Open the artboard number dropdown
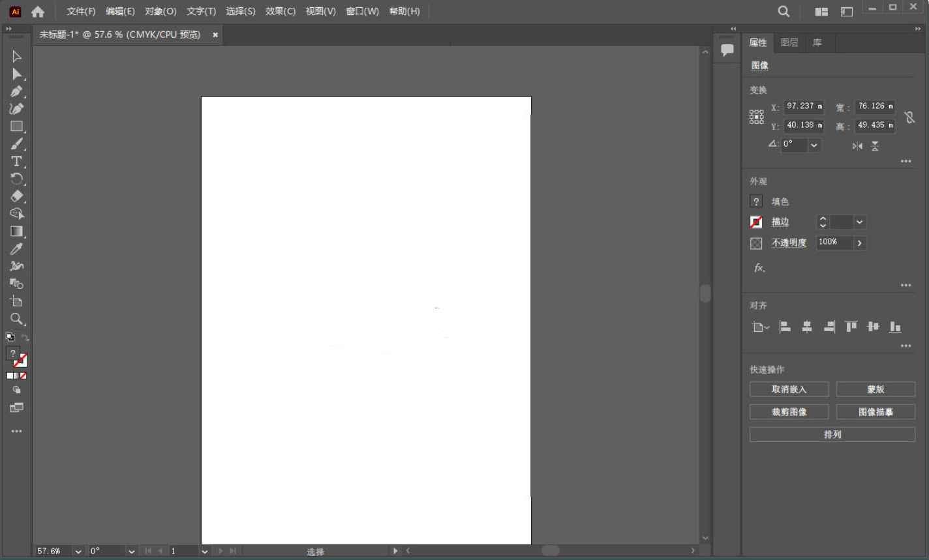The height and width of the screenshot is (560, 929). point(204,552)
